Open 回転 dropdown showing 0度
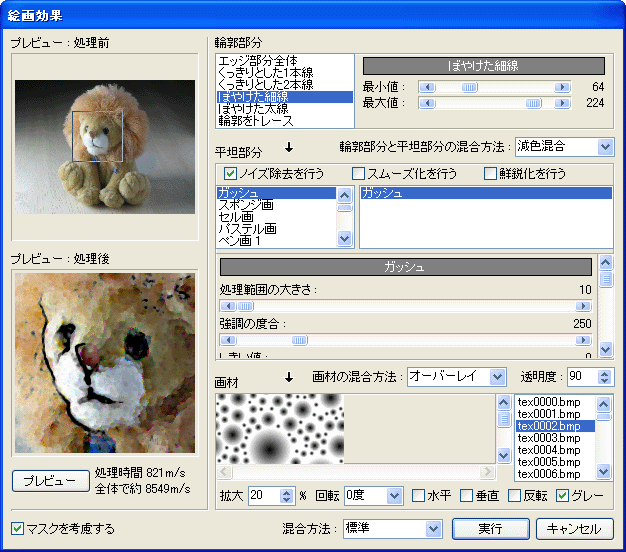 click(394, 496)
